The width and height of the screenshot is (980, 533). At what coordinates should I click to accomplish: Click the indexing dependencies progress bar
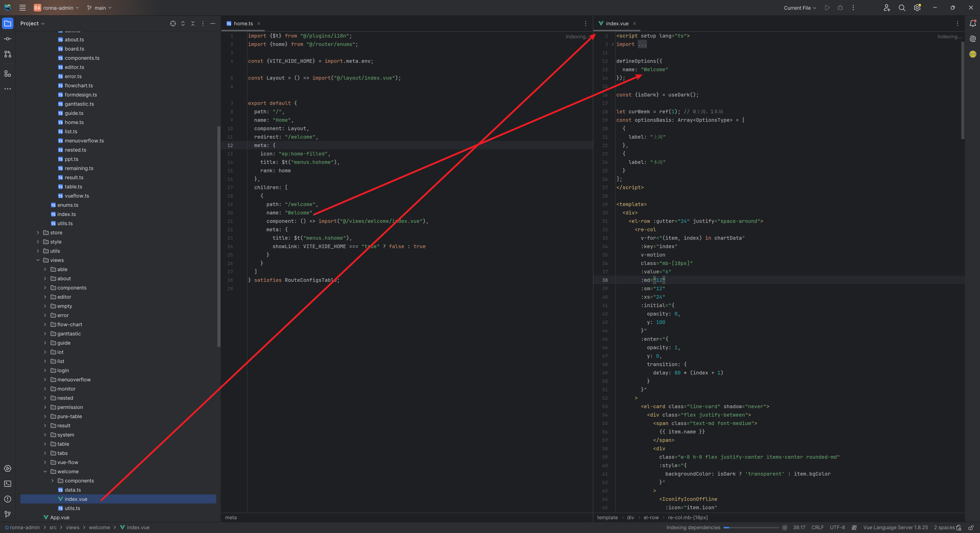coord(751,528)
